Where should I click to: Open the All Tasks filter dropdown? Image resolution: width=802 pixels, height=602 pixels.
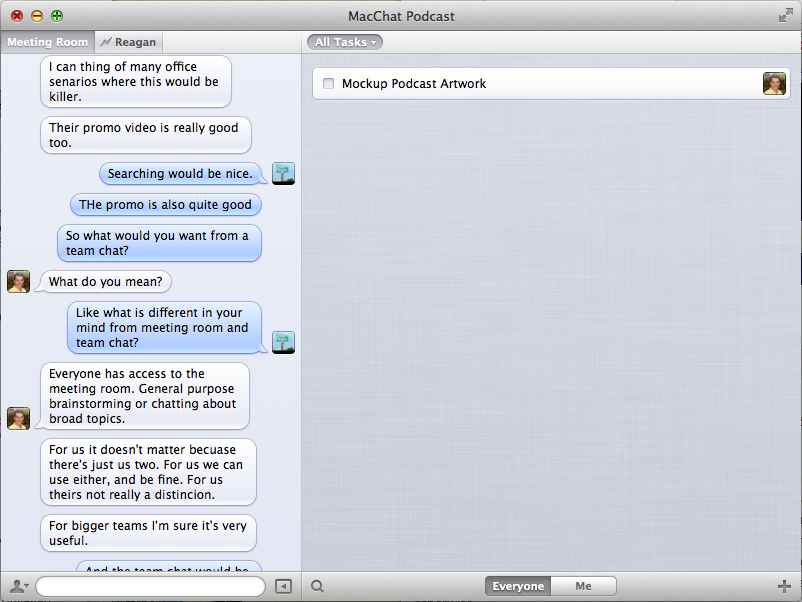tap(345, 42)
